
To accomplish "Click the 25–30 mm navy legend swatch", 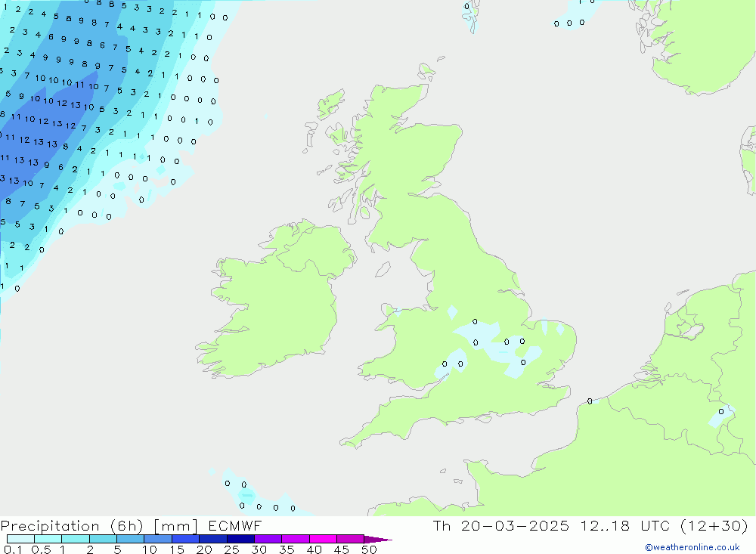I will (240, 539).
